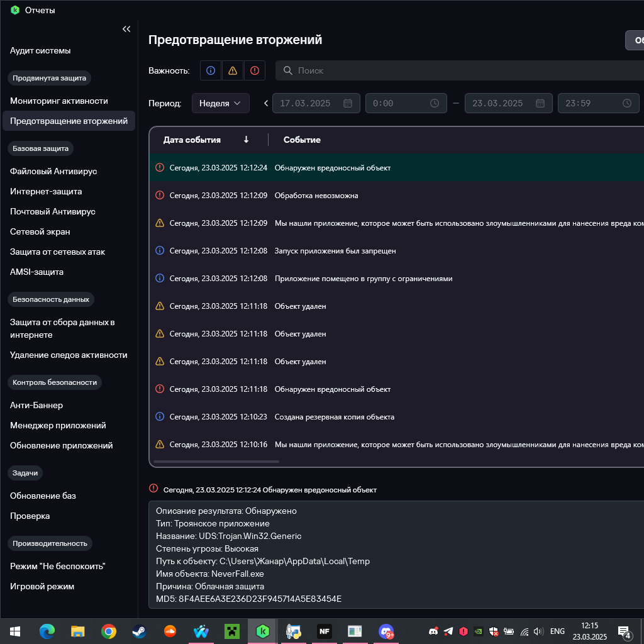Open calendar for end date 23.03.2025

coord(540,103)
